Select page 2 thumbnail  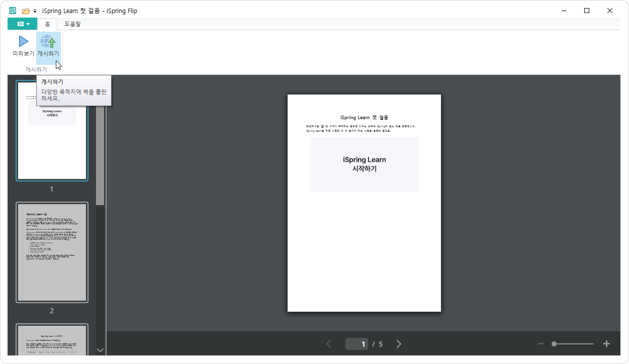[52, 252]
